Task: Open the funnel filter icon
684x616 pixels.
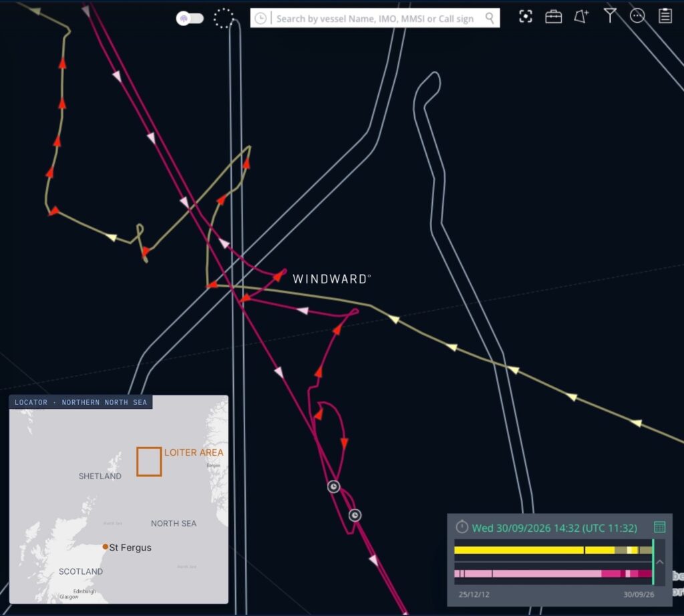Action: pos(610,16)
